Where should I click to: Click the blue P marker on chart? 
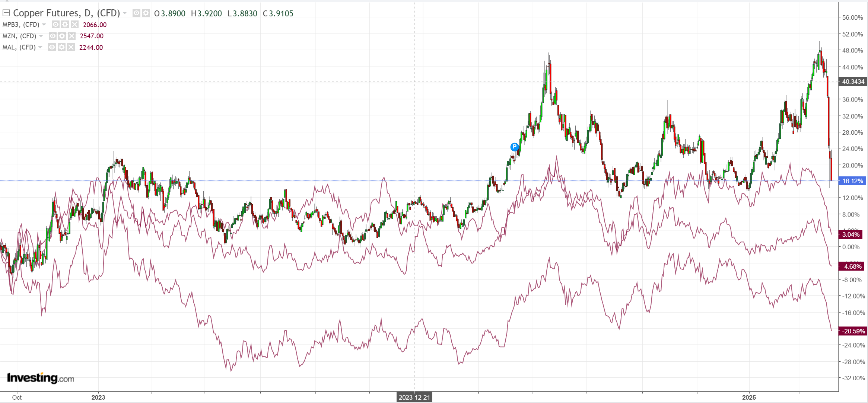(x=514, y=147)
